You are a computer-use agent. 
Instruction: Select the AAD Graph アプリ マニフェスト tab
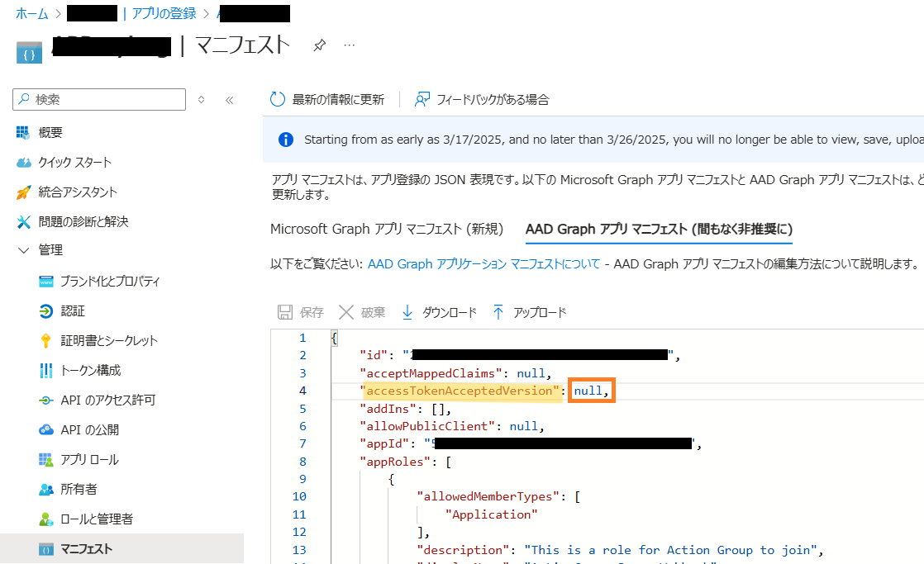pyautogui.click(x=659, y=229)
